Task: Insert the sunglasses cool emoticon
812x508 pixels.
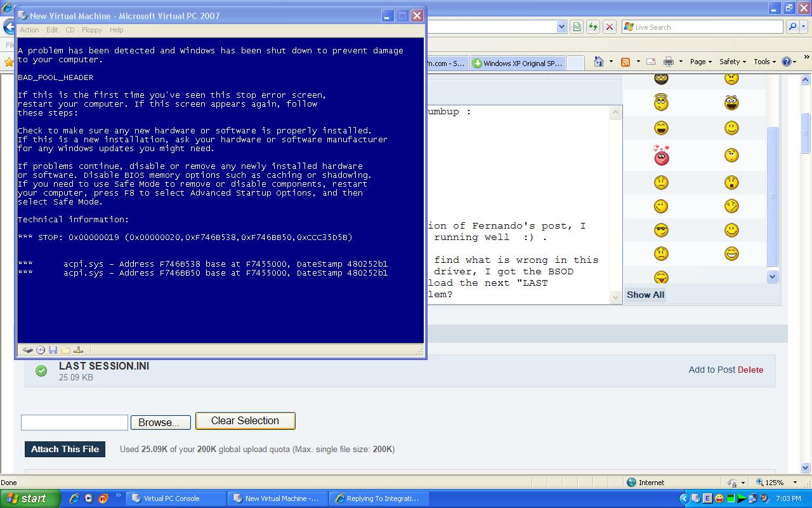Action: [x=661, y=230]
